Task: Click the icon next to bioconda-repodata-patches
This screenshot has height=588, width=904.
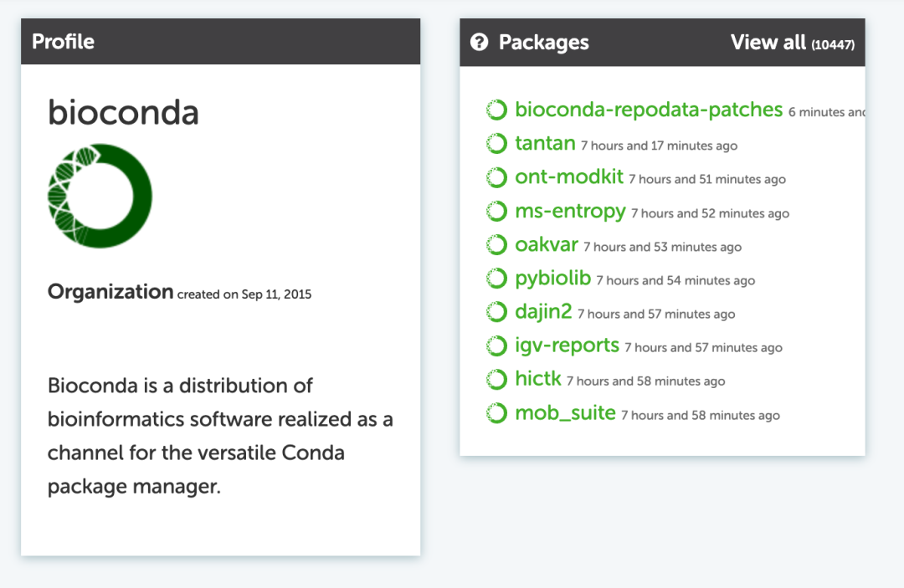Action: (x=496, y=110)
